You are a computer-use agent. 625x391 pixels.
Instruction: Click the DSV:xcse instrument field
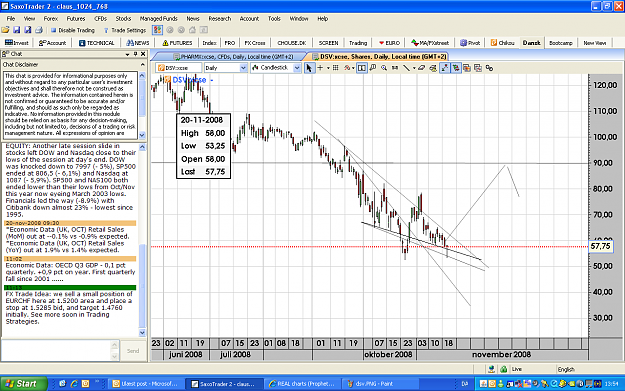point(179,68)
